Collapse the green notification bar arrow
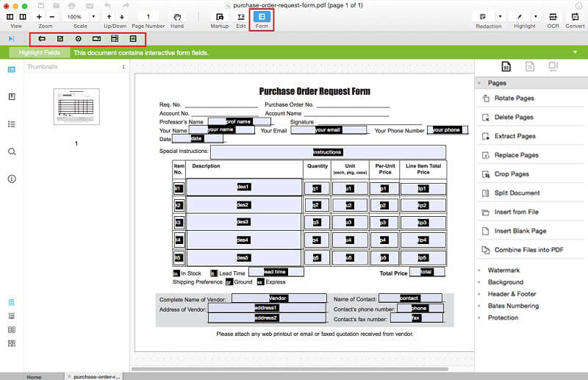The height and width of the screenshot is (380, 588). [x=576, y=52]
